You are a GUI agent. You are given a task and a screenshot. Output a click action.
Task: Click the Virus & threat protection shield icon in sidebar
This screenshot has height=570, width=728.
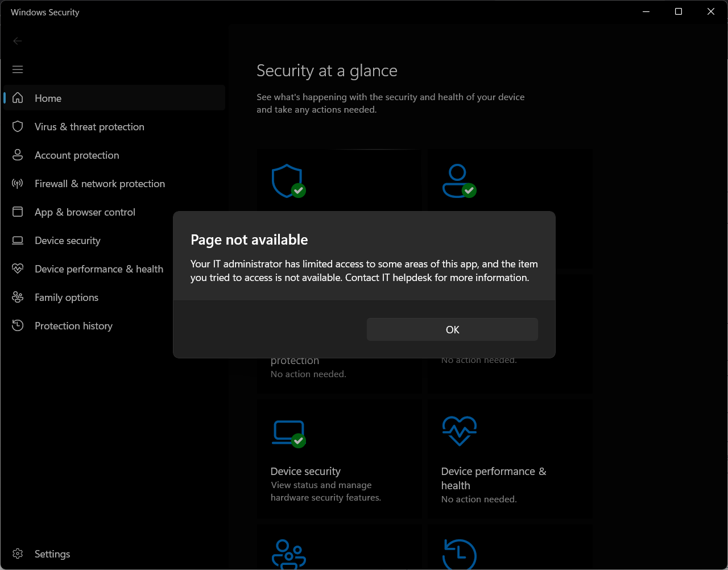point(18,126)
